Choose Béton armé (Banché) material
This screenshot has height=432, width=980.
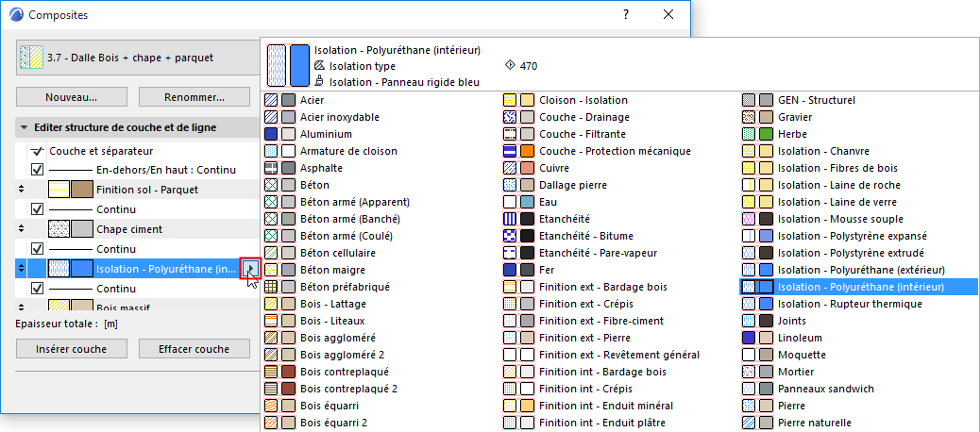click(x=350, y=219)
